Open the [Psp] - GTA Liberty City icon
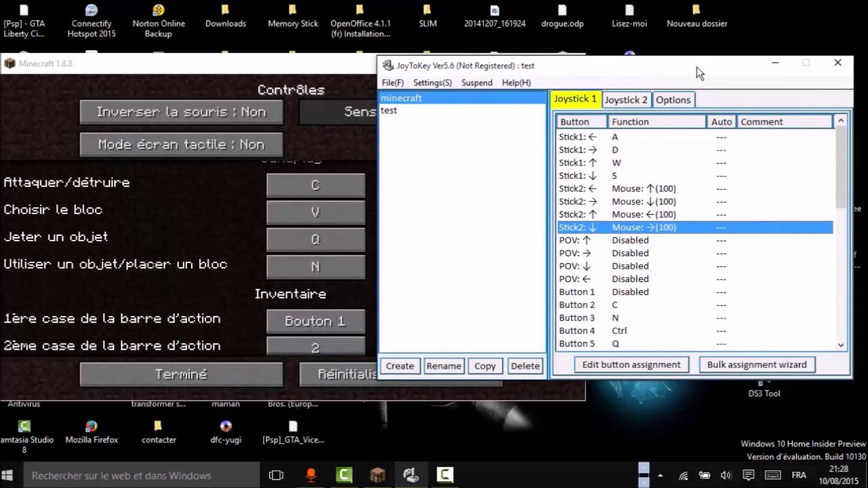Viewport: 868px width, 488px height. [x=24, y=19]
